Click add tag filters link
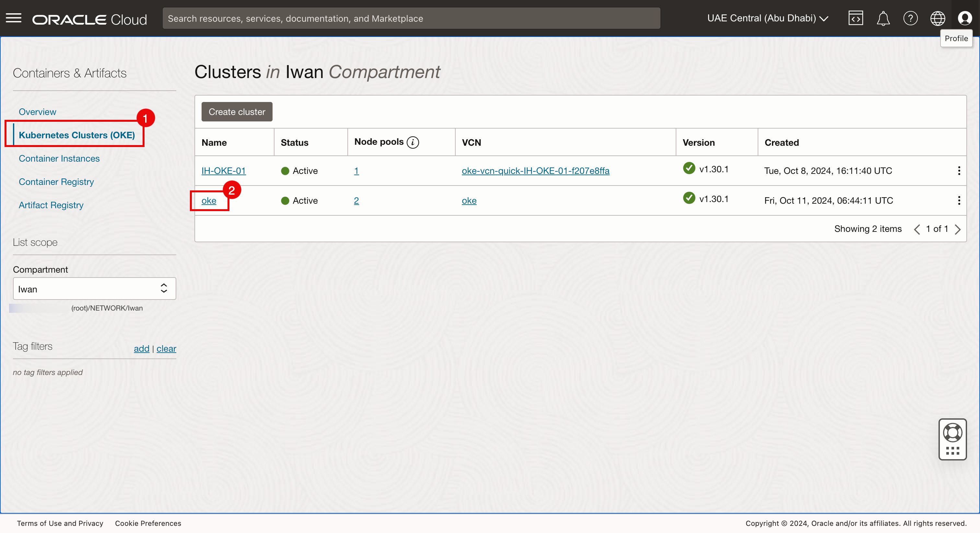 point(142,349)
